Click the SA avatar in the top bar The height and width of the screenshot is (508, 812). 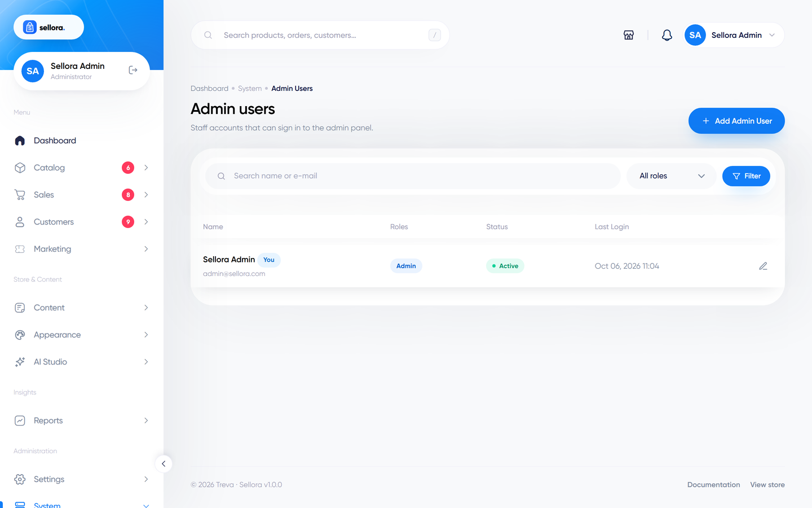(x=695, y=35)
